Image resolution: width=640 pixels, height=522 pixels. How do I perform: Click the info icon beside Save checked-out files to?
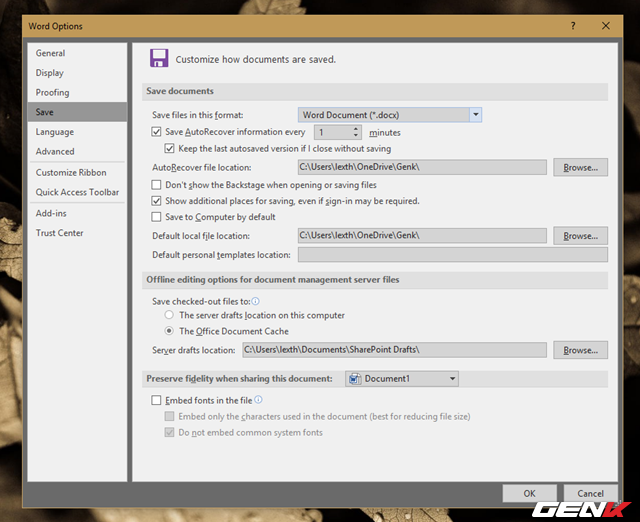click(x=256, y=301)
